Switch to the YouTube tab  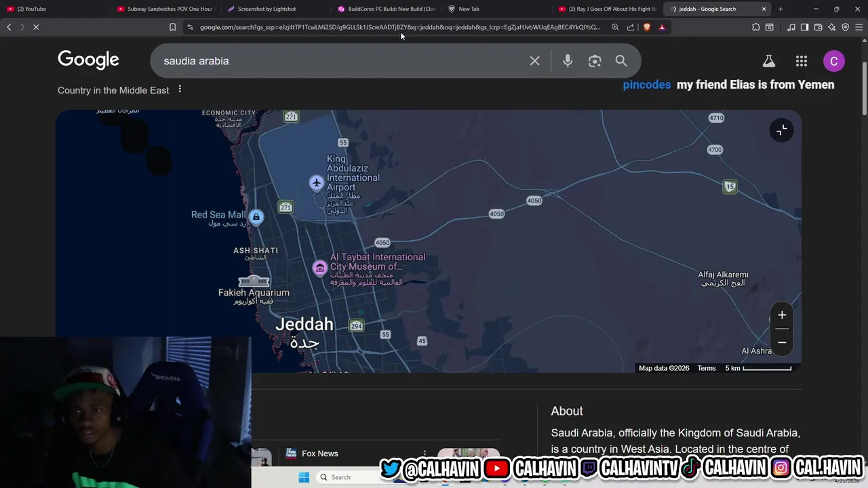pos(53,9)
